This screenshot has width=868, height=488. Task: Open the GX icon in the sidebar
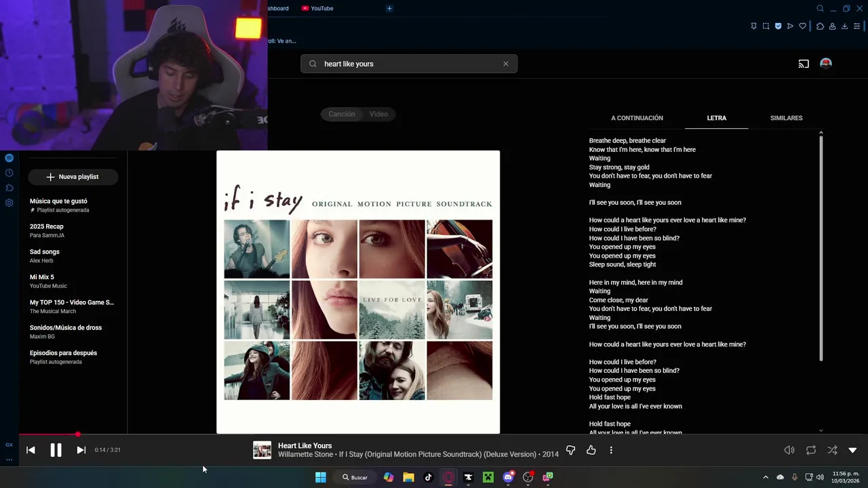pyautogui.click(x=9, y=445)
